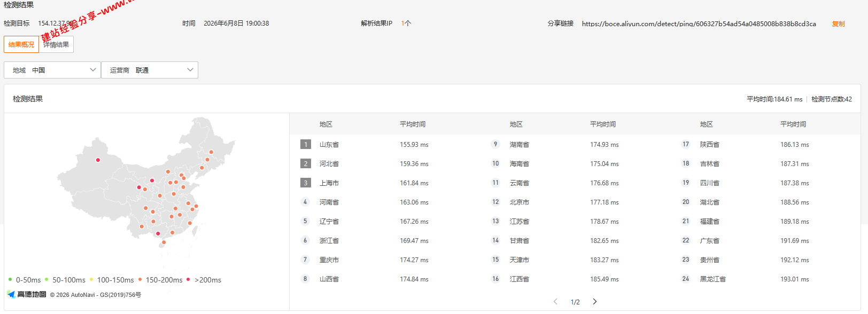This screenshot has height=314, width=868.
Task: Select the 甘肃省 cell
Action: click(520, 241)
